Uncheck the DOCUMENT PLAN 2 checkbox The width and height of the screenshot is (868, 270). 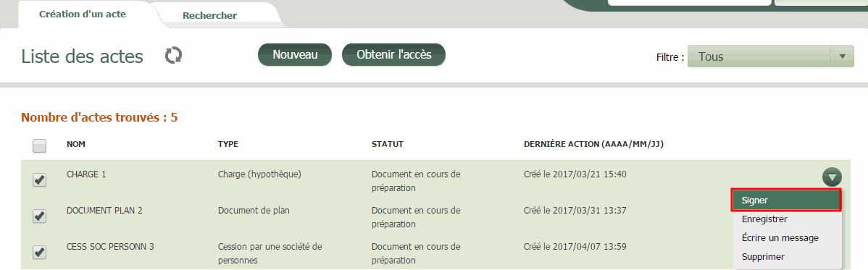click(x=39, y=216)
